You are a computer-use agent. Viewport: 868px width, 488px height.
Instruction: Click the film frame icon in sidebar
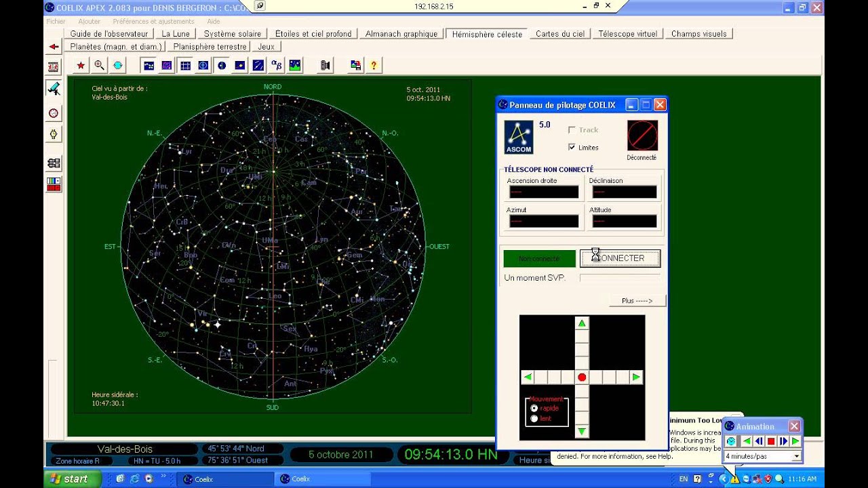point(54,67)
